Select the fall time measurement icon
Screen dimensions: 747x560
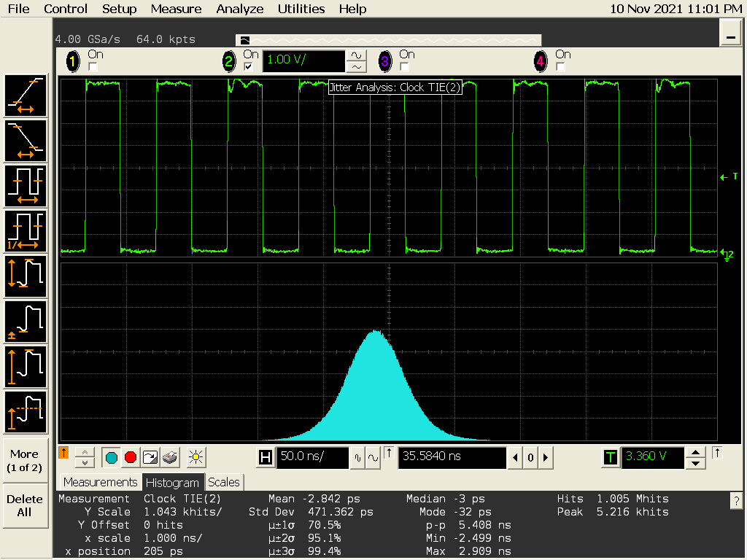tap(26, 141)
